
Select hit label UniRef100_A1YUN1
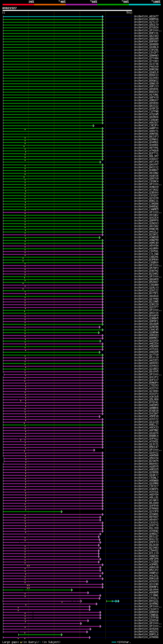coord(146,95)
